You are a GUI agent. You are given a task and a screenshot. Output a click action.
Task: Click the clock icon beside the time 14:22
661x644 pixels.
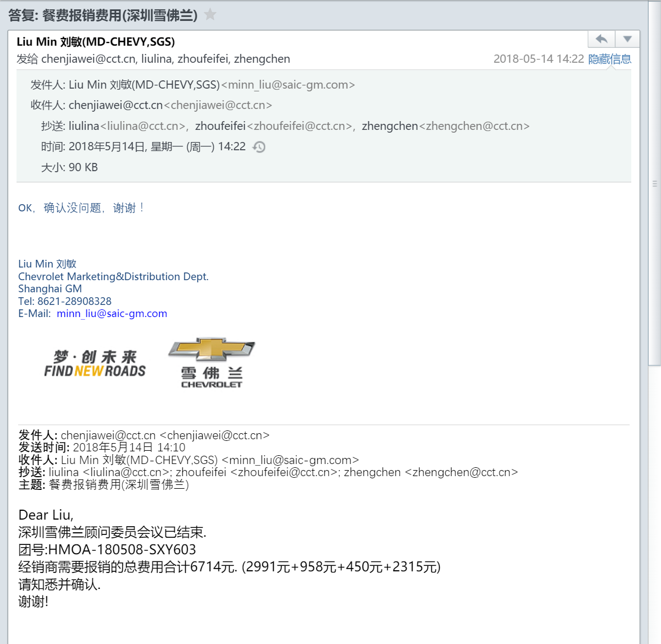[x=259, y=147]
